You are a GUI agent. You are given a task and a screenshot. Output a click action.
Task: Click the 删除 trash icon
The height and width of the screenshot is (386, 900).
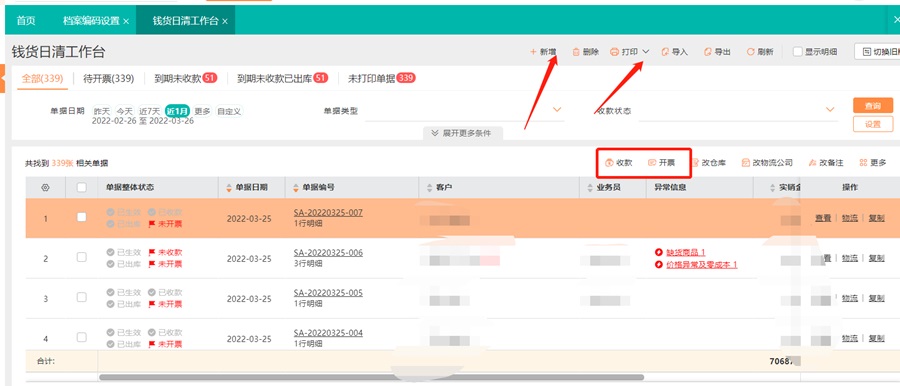click(576, 52)
